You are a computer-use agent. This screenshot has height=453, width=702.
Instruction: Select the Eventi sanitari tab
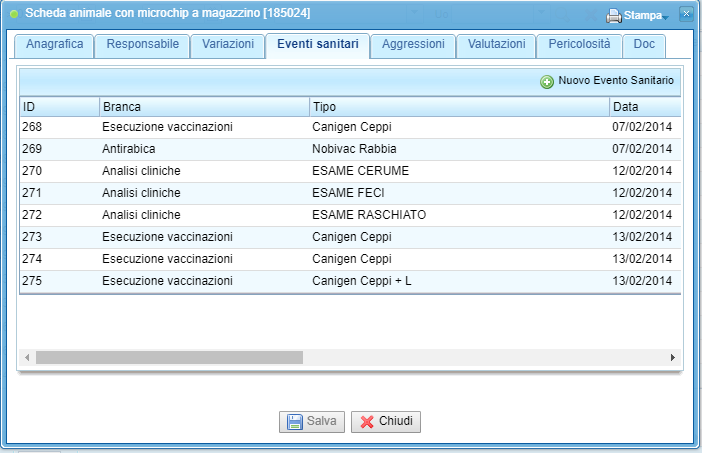[317, 45]
